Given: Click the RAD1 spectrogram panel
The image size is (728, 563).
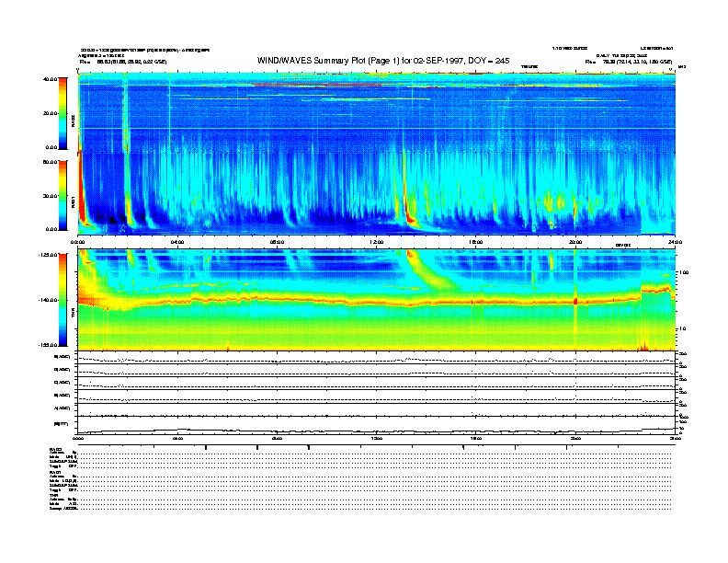Looking at the screenshot, I should [x=377, y=194].
